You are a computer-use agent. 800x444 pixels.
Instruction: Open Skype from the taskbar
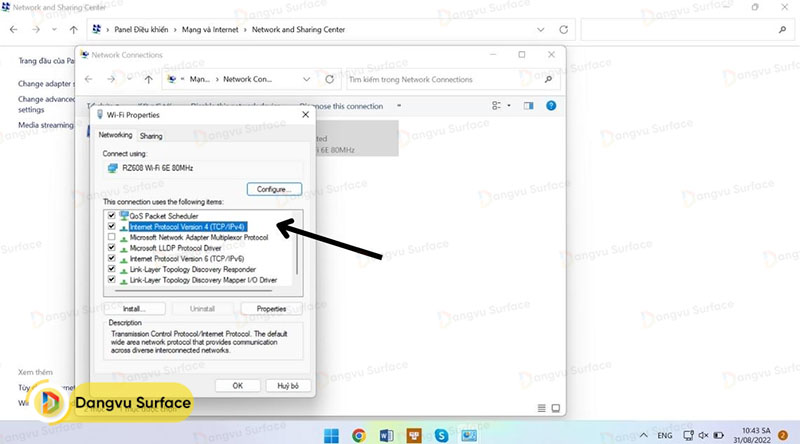coord(441,435)
